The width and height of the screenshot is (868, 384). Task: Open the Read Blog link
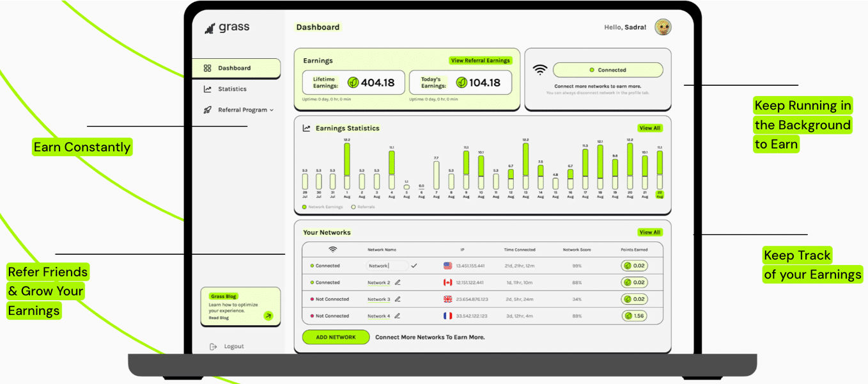[219, 317]
